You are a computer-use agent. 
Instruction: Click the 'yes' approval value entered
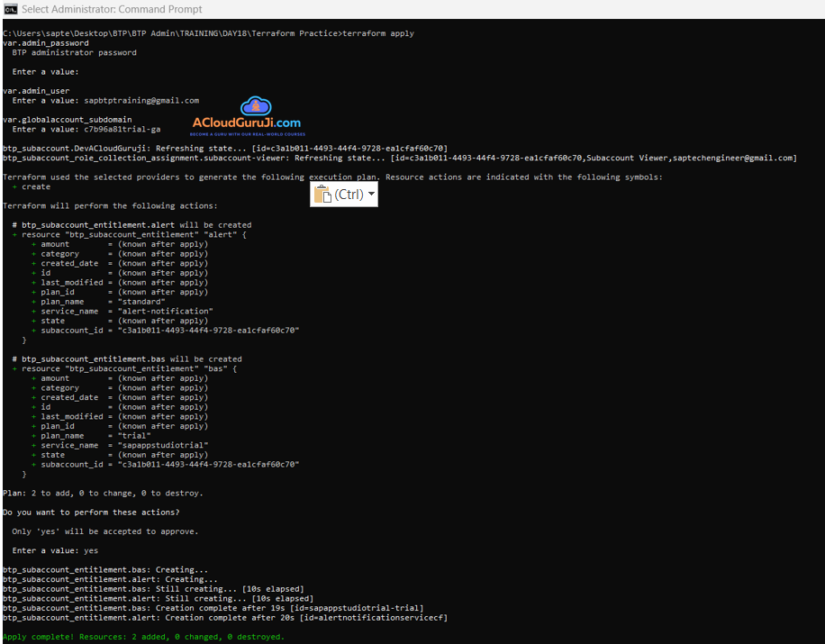[x=90, y=551]
